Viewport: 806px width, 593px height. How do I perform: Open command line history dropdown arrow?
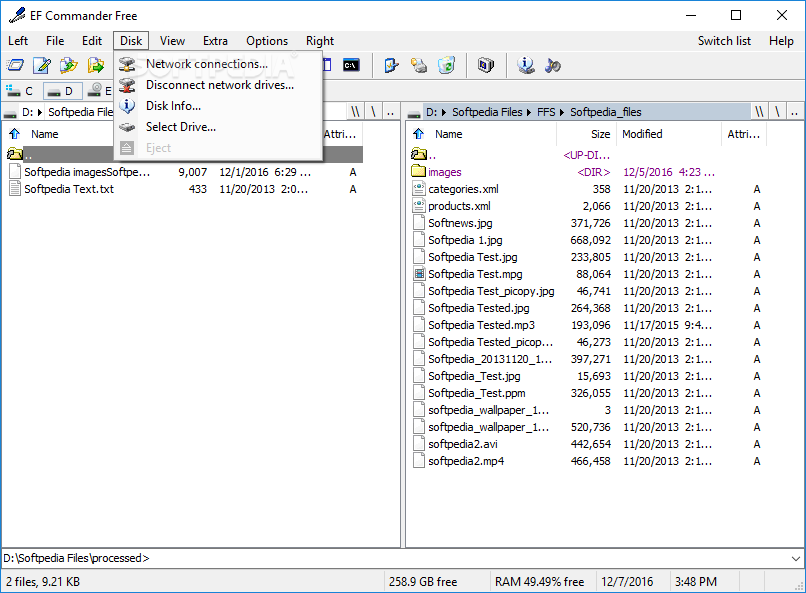coord(796,559)
